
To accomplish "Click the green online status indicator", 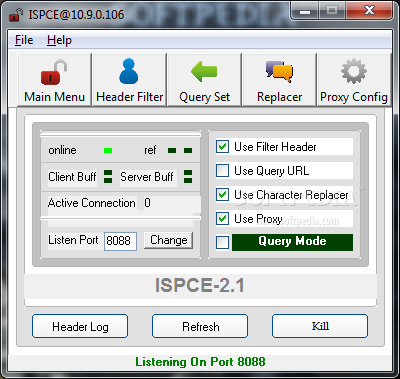I will pyautogui.click(x=108, y=150).
